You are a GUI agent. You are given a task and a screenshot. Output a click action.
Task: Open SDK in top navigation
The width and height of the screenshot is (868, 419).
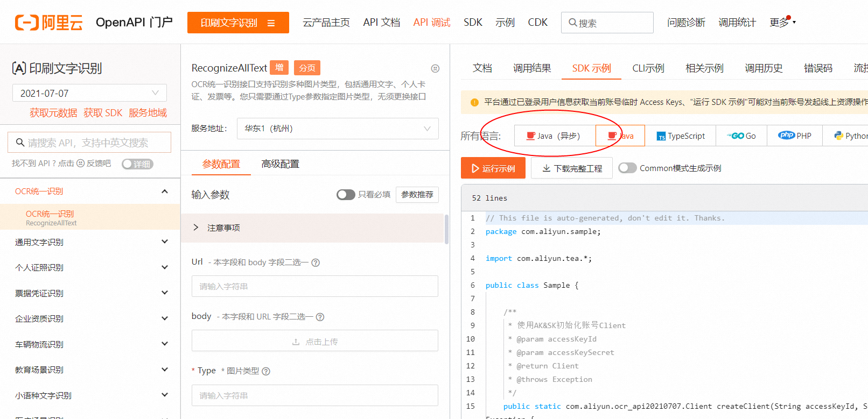coord(473,23)
